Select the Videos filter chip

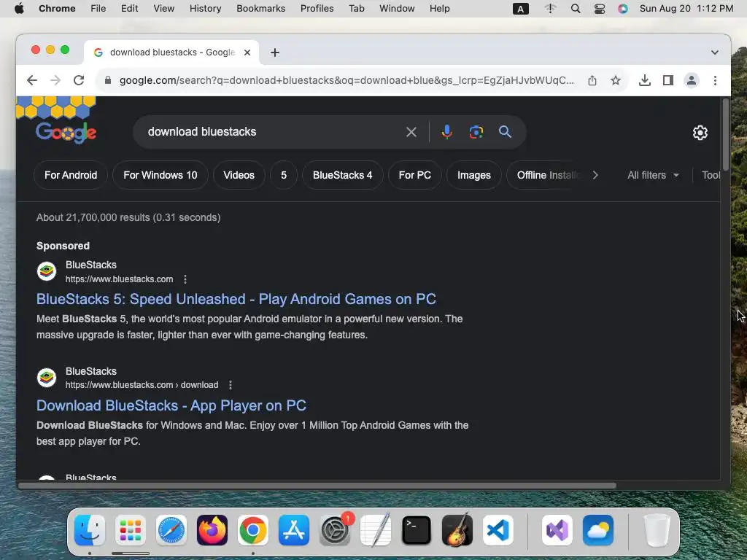pyautogui.click(x=239, y=175)
